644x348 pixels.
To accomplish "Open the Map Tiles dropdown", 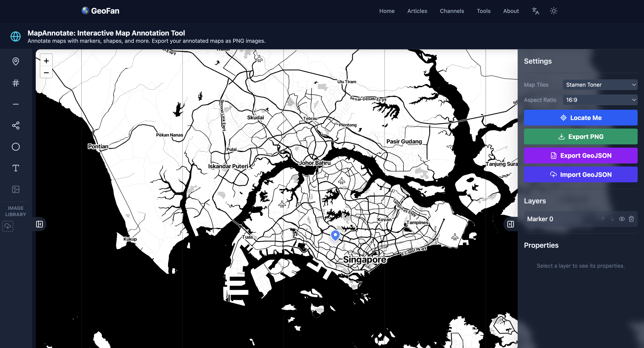I will (600, 85).
